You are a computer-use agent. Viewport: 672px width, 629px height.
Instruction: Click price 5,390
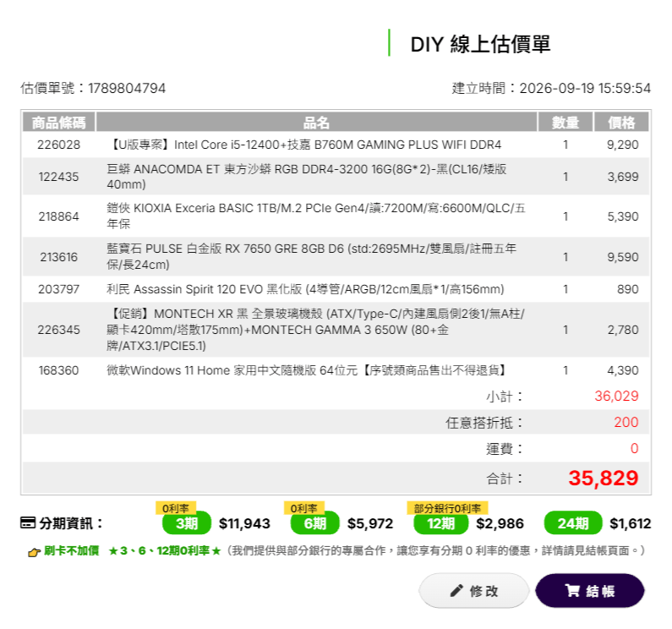click(622, 216)
